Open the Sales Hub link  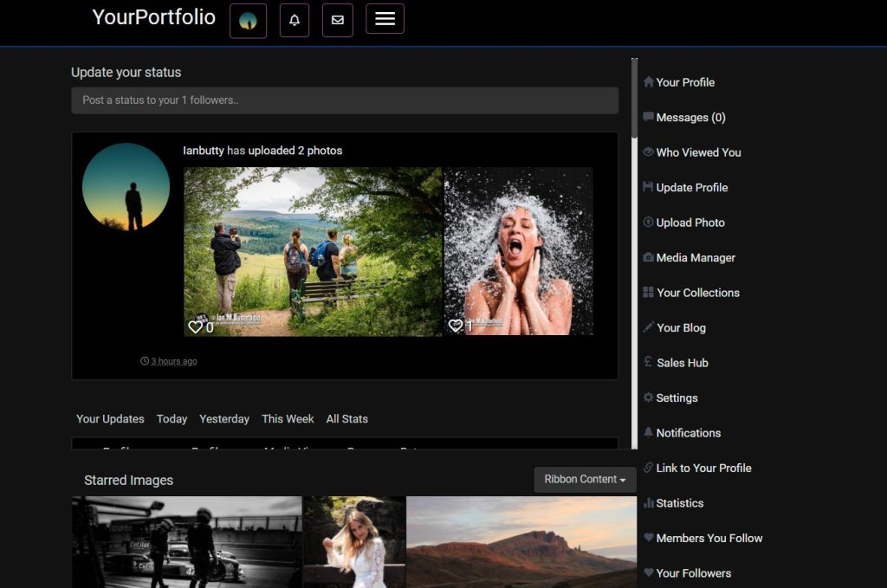(x=682, y=363)
